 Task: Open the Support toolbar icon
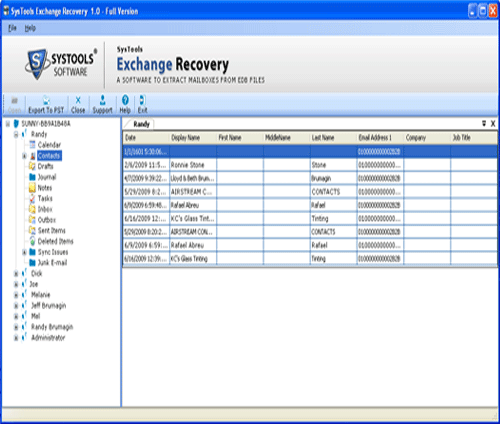coord(102,100)
